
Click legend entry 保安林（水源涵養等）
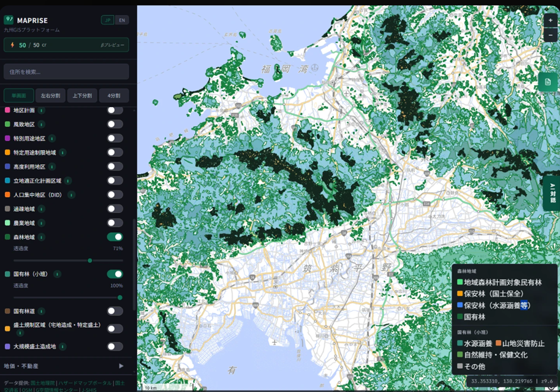click(494, 305)
